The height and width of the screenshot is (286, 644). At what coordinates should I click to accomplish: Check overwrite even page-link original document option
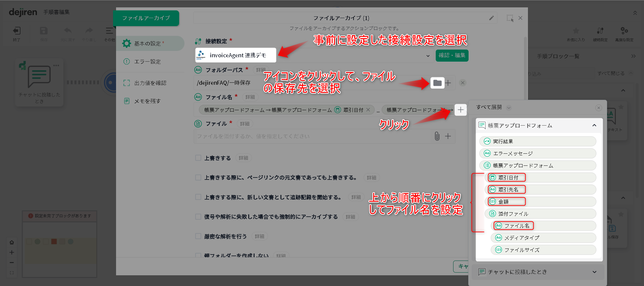click(x=198, y=177)
